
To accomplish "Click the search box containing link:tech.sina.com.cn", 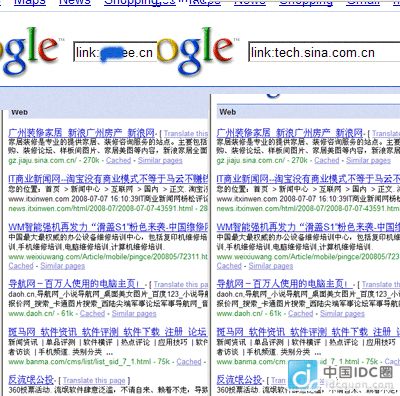I will point(324,52).
